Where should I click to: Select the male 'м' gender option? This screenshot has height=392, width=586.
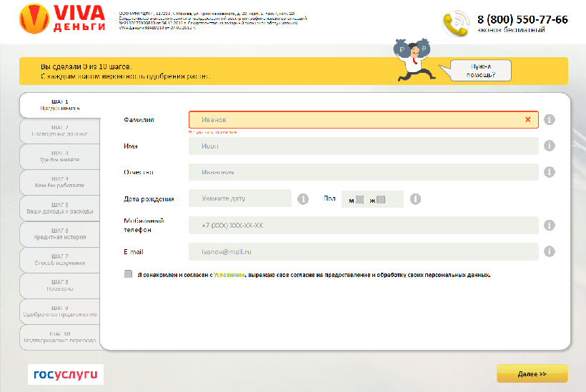(360, 199)
